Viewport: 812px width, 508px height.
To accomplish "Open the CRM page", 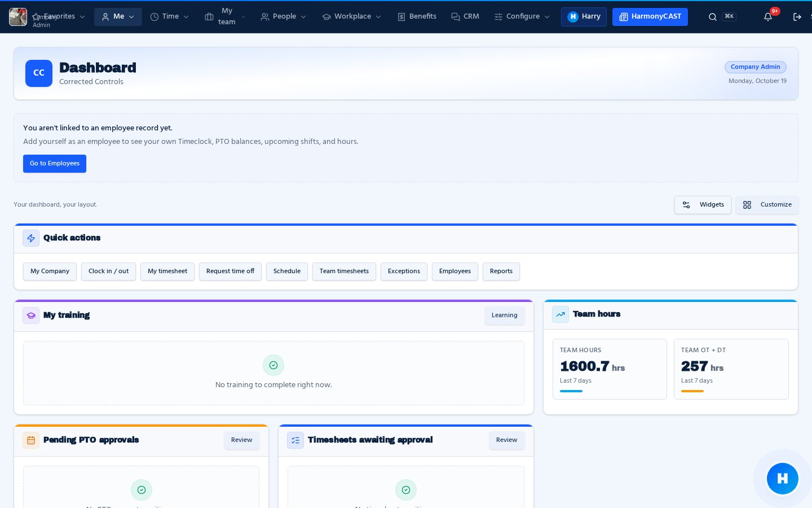I will pyautogui.click(x=465, y=16).
